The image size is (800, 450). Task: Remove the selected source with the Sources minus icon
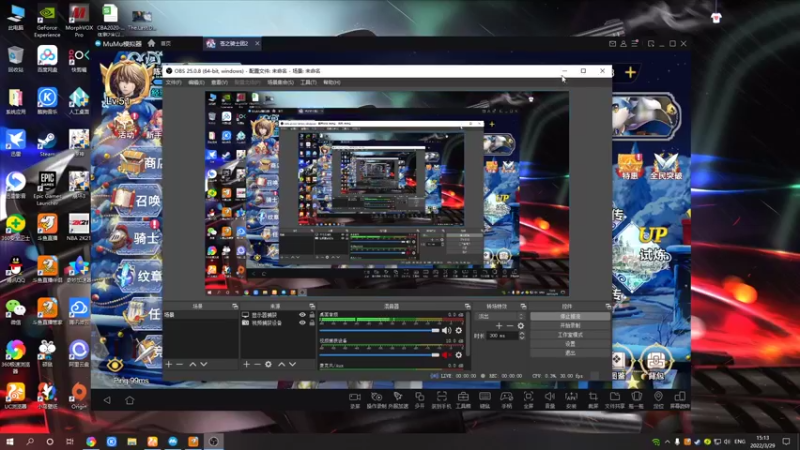click(257, 364)
